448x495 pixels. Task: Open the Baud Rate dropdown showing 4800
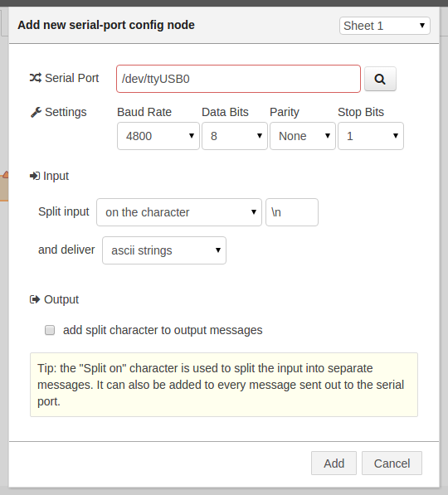pos(158,136)
